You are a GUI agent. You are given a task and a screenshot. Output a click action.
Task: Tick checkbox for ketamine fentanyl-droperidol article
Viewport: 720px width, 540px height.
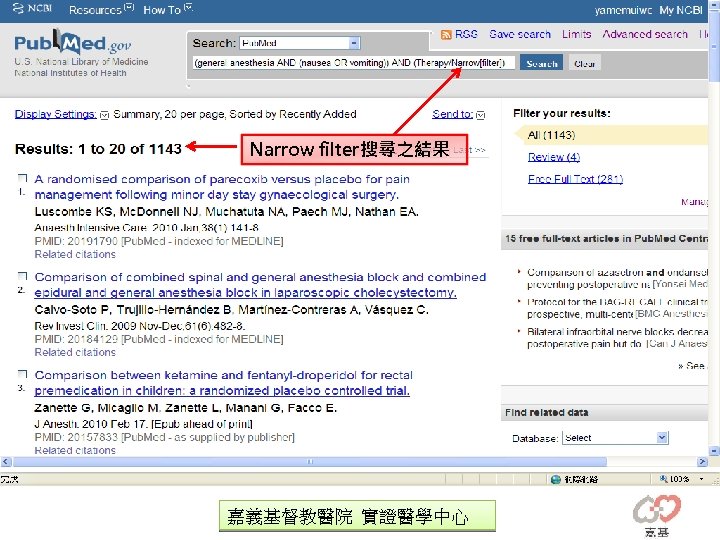click(22, 374)
